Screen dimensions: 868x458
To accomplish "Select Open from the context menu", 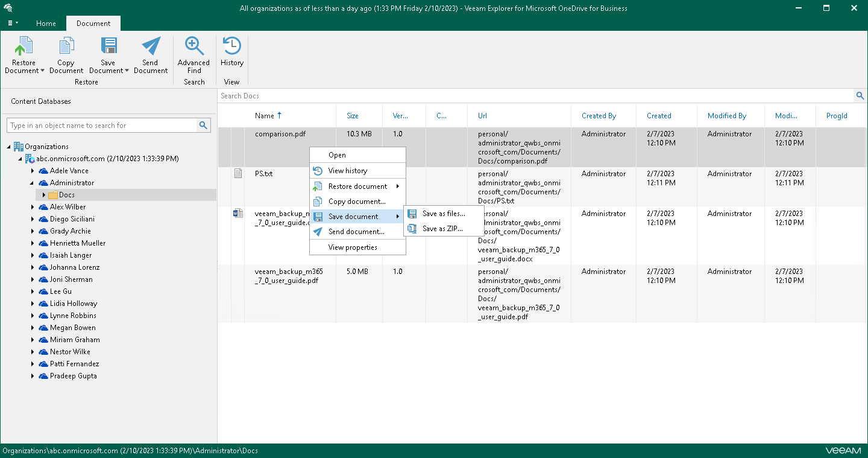I will pos(338,155).
